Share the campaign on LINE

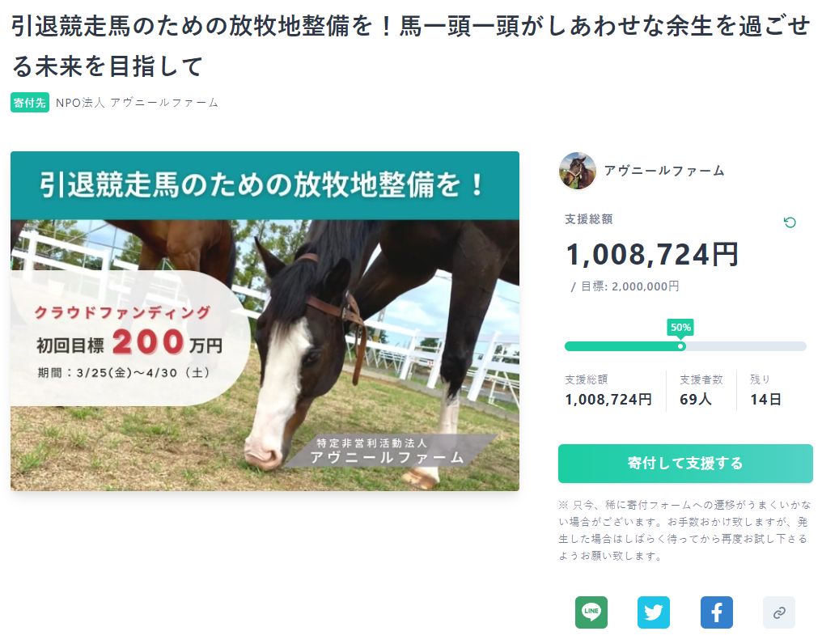[x=591, y=612]
